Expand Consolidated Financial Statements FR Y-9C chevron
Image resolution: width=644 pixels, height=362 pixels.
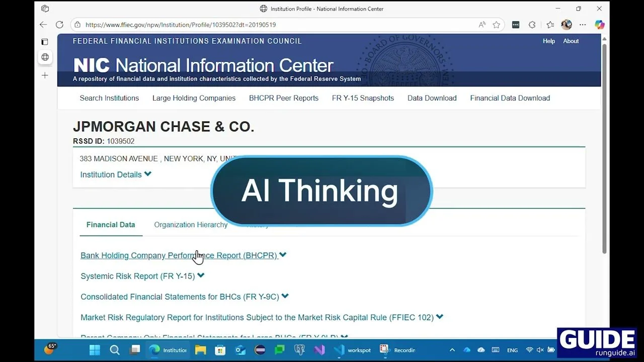pos(285,297)
